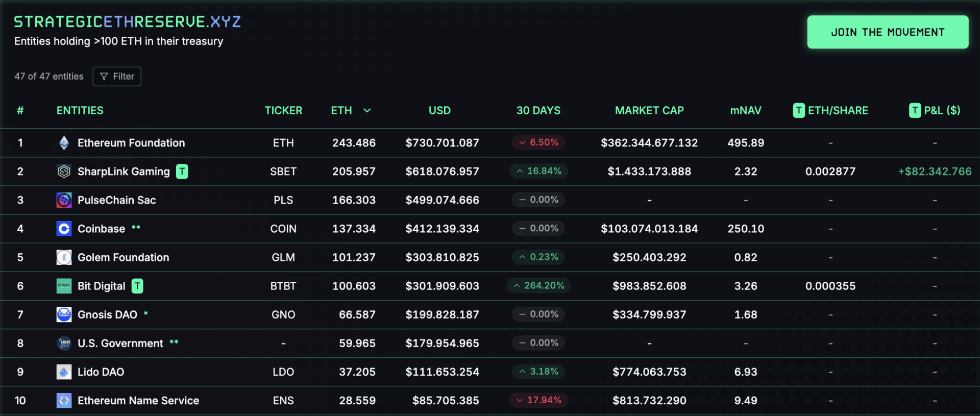This screenshot has height=416, width=980.
Task: Open the Bit Digital entity name
Action: click(x=101, y=286)
